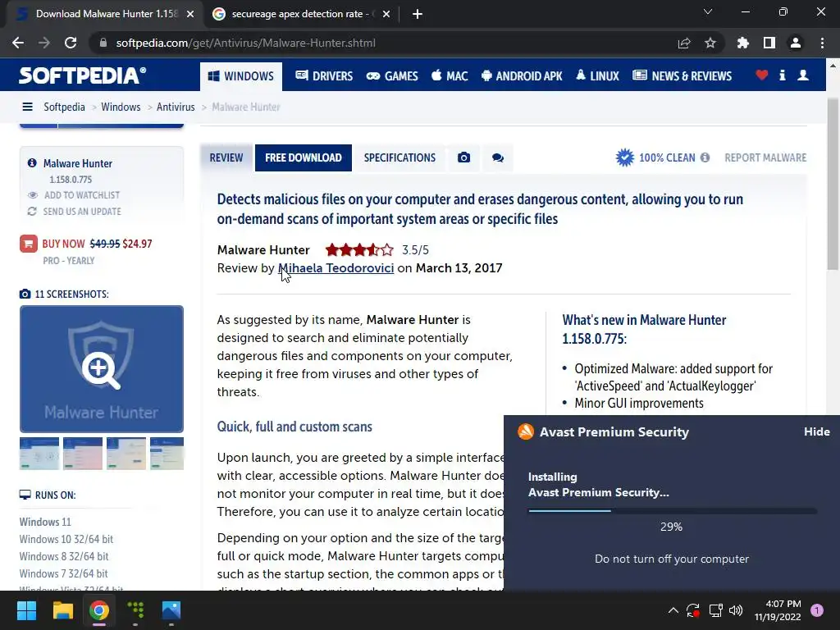Open the LINUX section
The image size is (840, 630).
coord(597,76)
